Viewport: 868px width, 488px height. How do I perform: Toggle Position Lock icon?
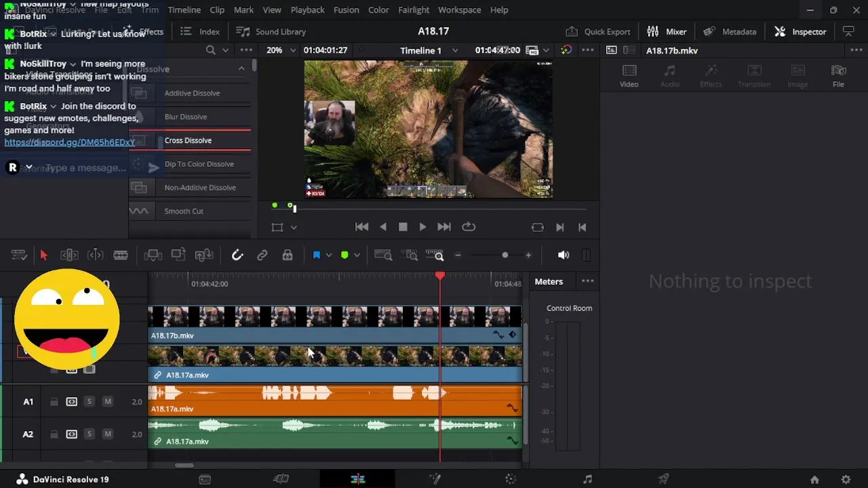point(288,255)
